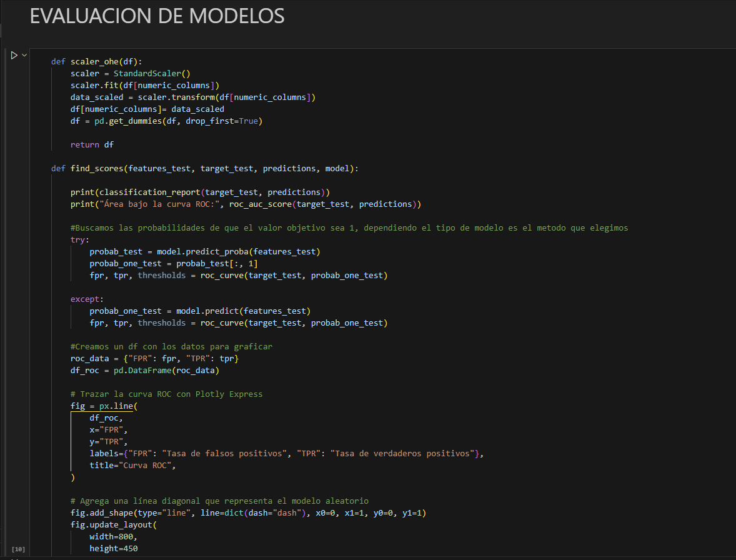Click the EVALUACION DE MODELOS heading cell
The width and height of the screenshot is (736, 560).
[157, 17]
